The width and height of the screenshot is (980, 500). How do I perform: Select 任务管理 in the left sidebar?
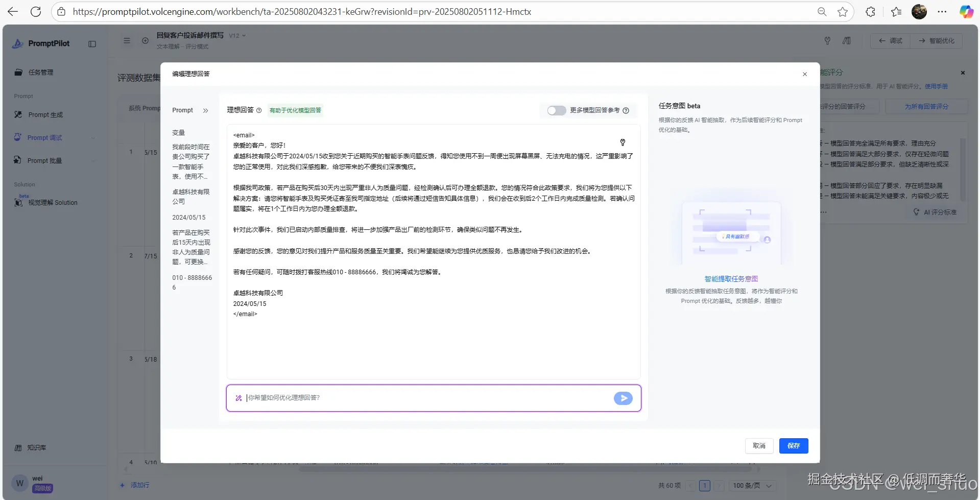click(x=40, y=72)
